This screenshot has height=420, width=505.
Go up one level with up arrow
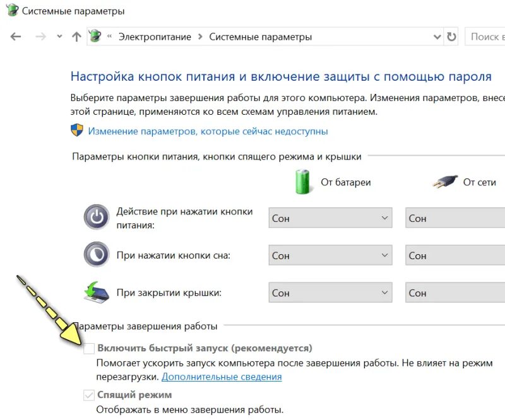(x=76, y=37)
